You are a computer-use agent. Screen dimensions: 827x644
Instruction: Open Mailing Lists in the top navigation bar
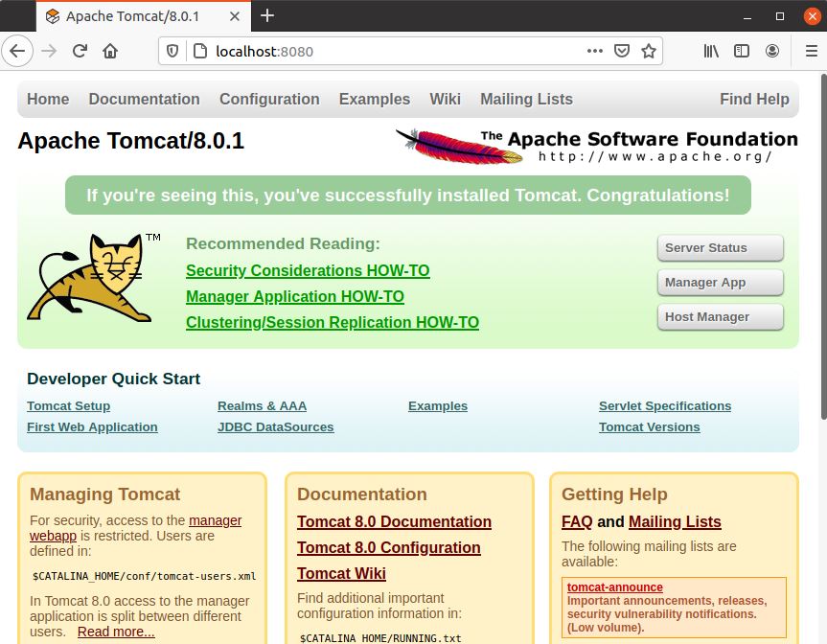(x=526, y=99)
